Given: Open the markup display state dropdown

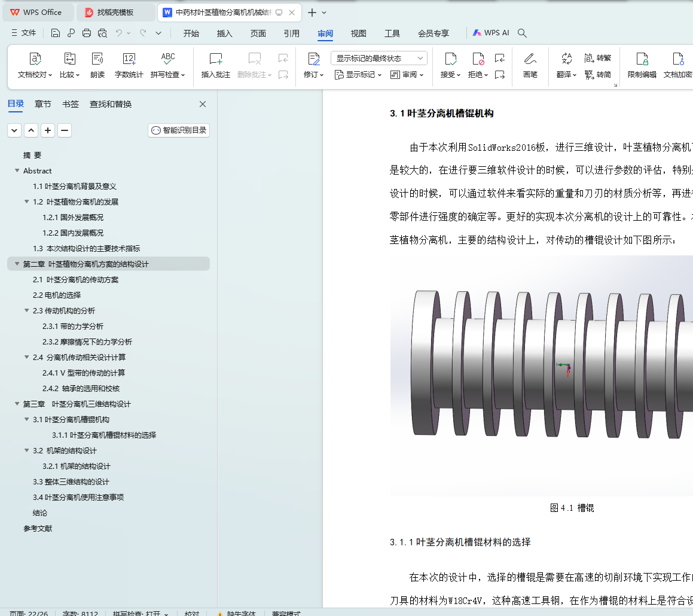Looking at the screenshot, I should click(x=378, y=58).
